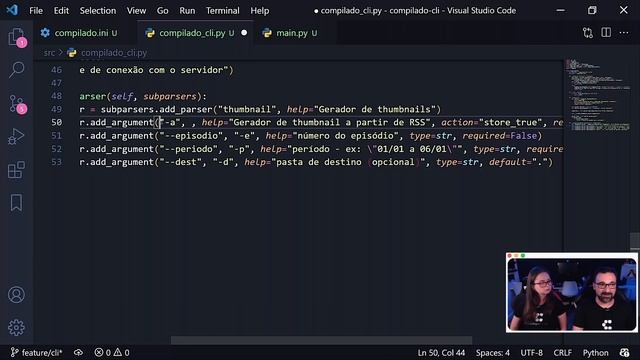Click line number 46 in gutter

point(57,70)
